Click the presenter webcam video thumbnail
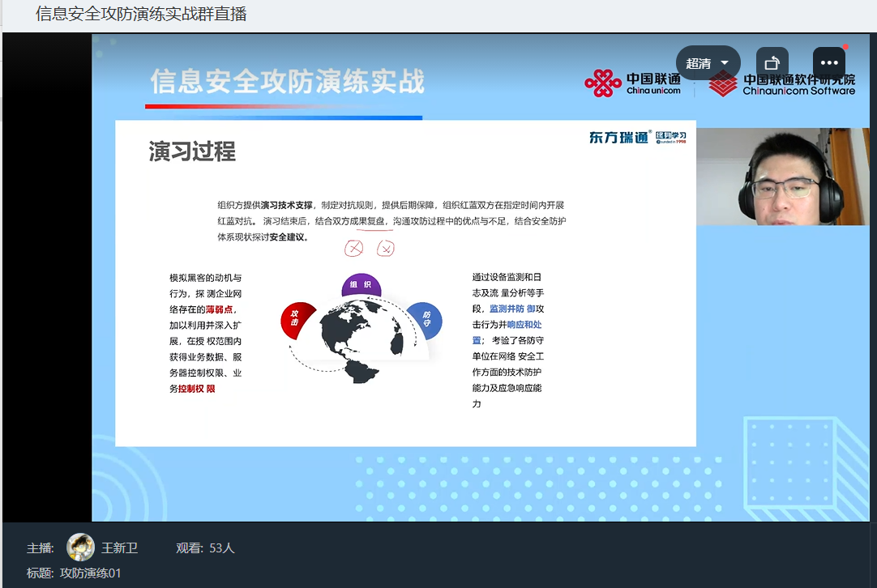Image resolution: width=877 pixels, height=588 pixels. [782, 176]
